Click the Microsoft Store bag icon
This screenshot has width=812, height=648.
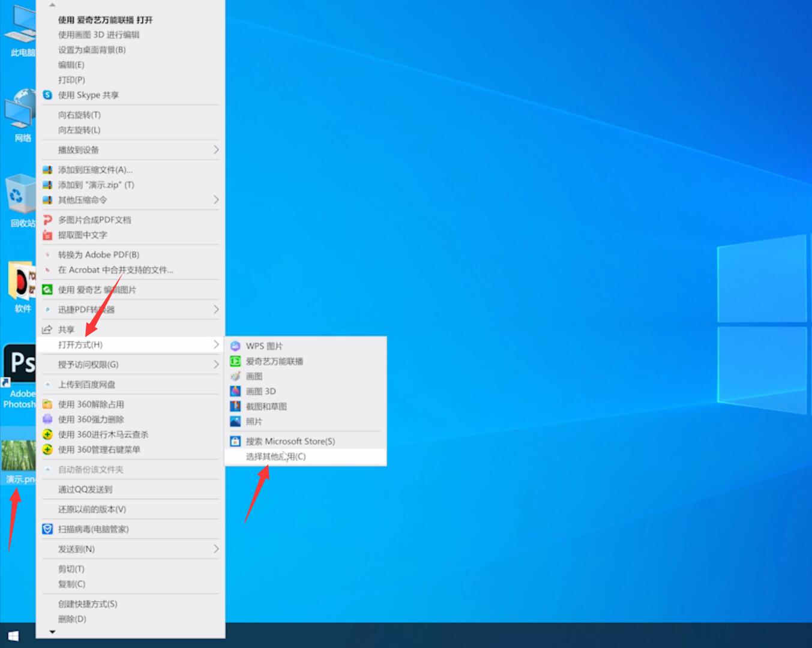[235, 441]
